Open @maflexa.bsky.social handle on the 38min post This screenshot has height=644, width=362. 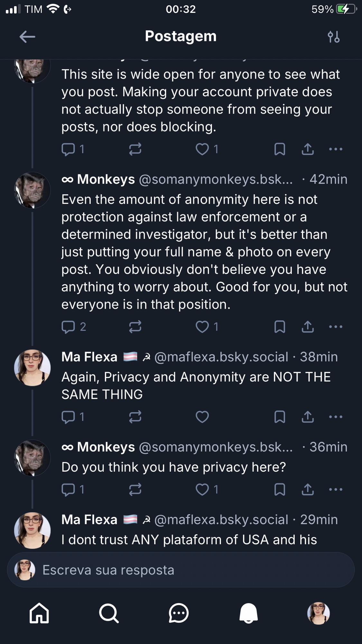click(x=221, y=357)
